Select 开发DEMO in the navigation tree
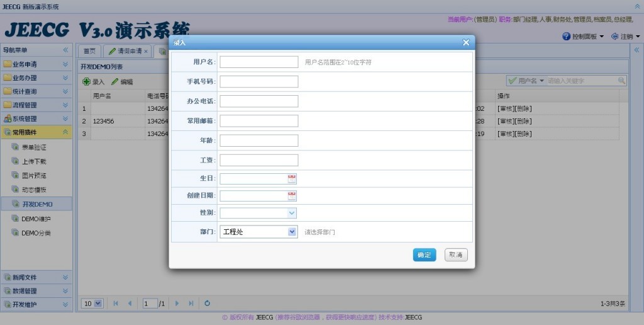Screen dimensions: 644x325 click(x=37, y=204)
